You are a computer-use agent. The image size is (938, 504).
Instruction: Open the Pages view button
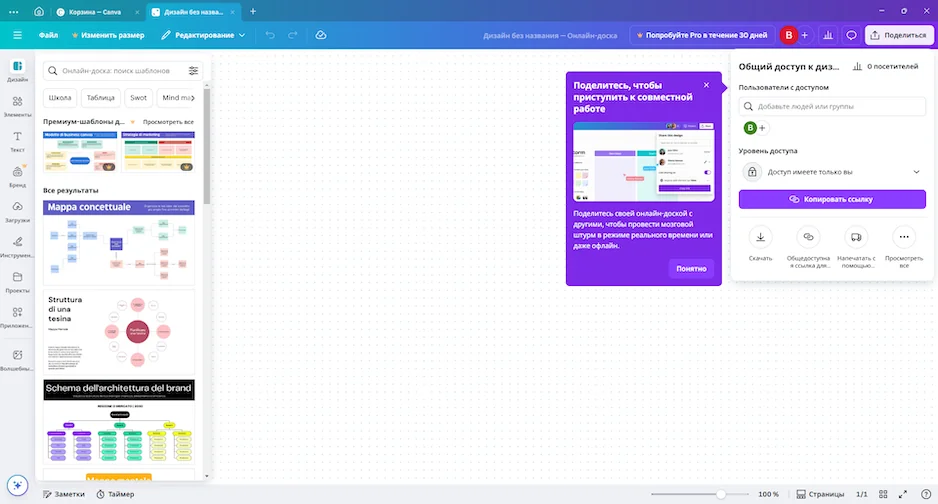[x=820, y=494]
